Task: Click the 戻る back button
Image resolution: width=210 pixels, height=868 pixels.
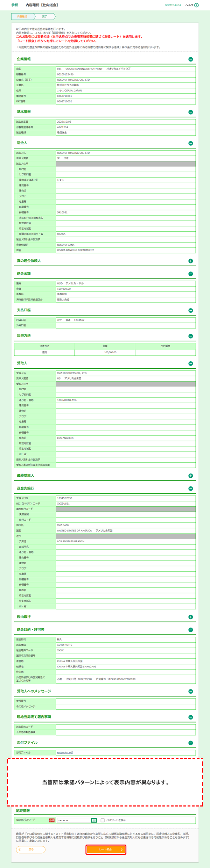Action: coord(31,849)
